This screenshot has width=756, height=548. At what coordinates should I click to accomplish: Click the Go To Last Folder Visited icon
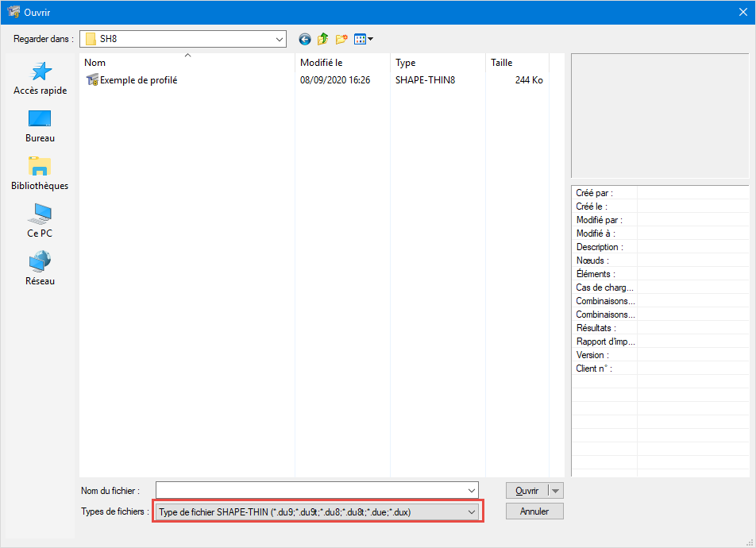click(x=304, y=38)
